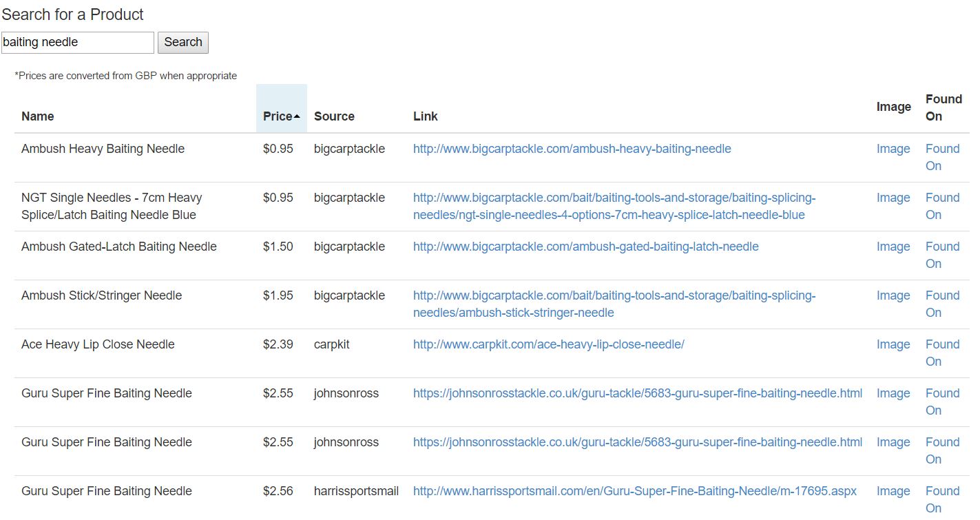Open the harrissportsmail Guru needle link
The image size is (980, 520).
pyautogui.click(x=634, y=491)
